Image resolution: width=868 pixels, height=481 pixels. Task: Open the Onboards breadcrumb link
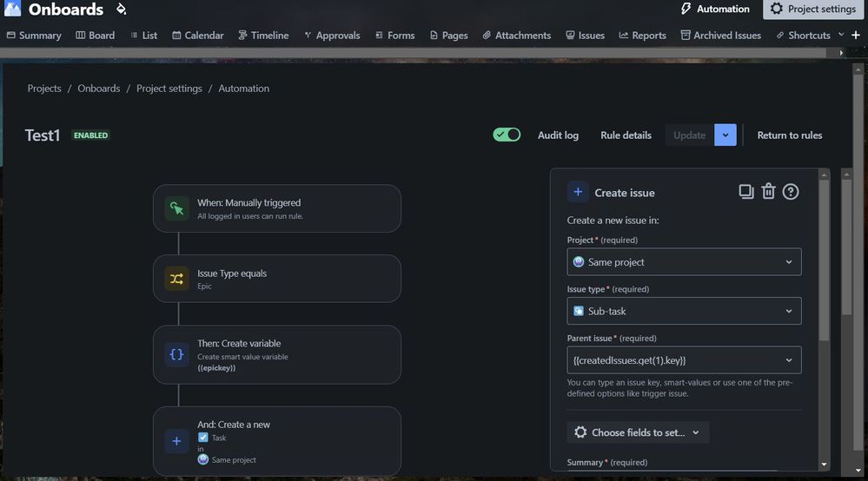click(x=98, y=89)
